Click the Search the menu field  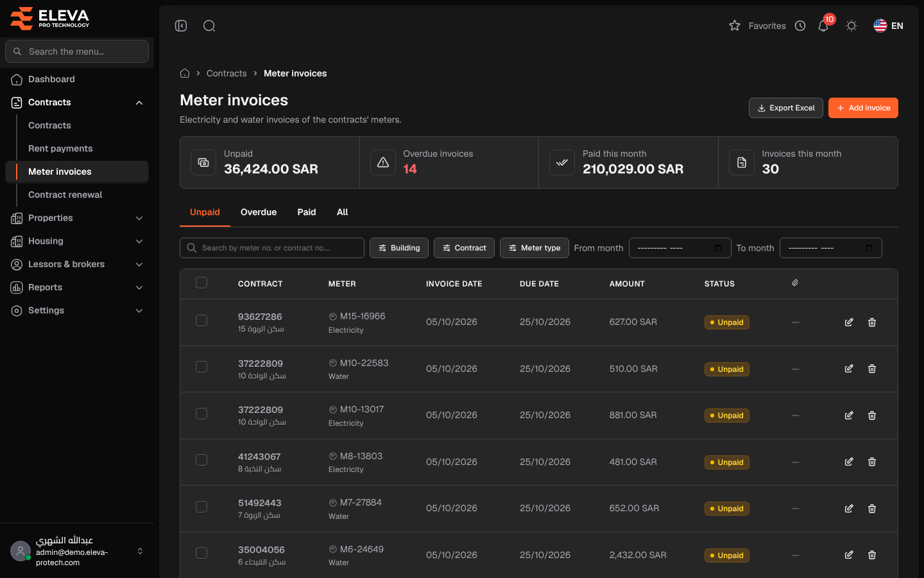point(77,51)
